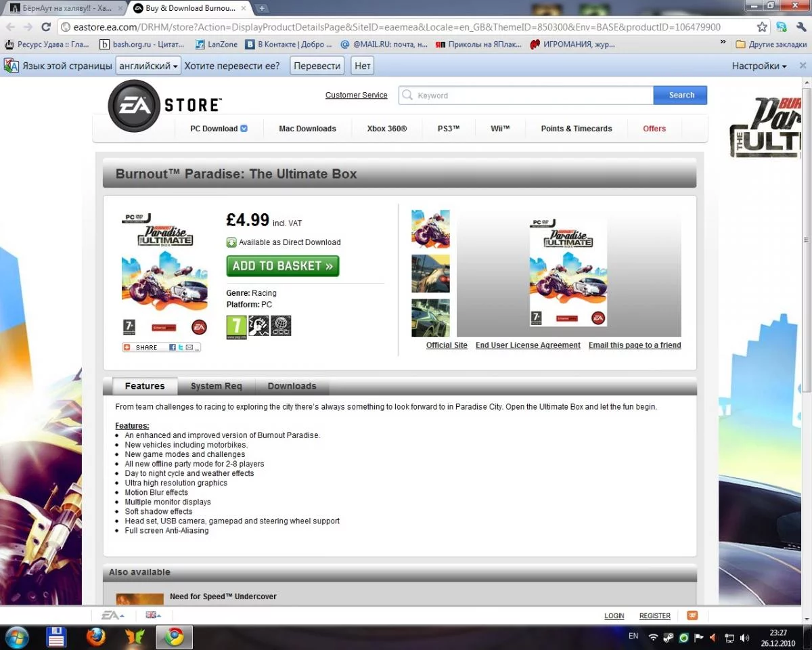Select the motorbike screenshot thumbnail
Screen dimensions: 812x650
[x=430, y=229]
